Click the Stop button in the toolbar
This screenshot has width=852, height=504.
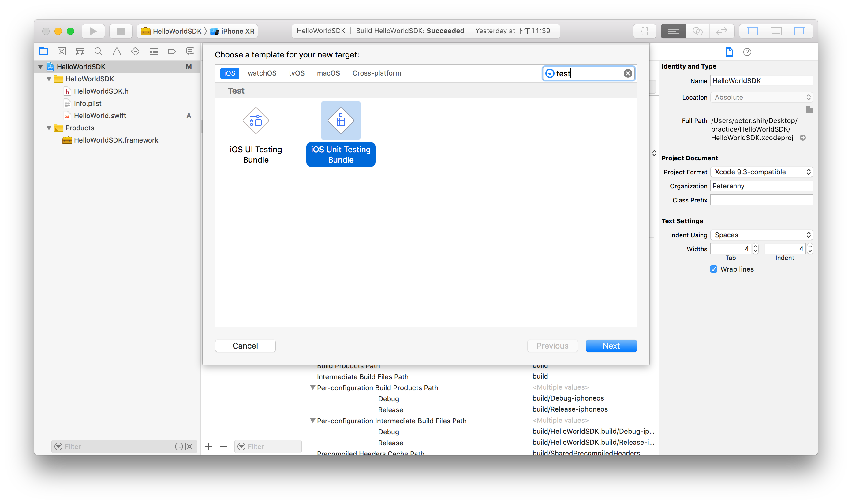[x=121, y=31]
